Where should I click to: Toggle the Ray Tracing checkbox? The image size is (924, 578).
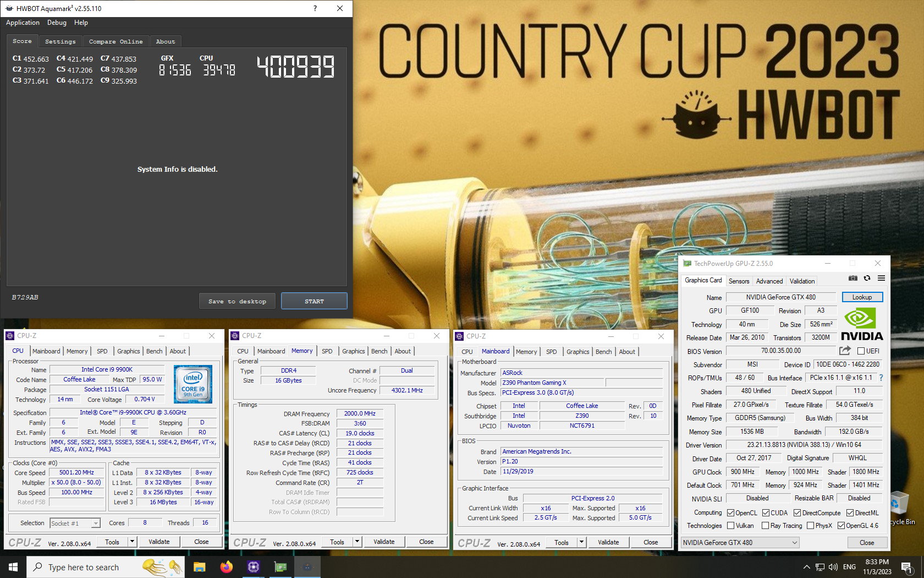point(765,526)
